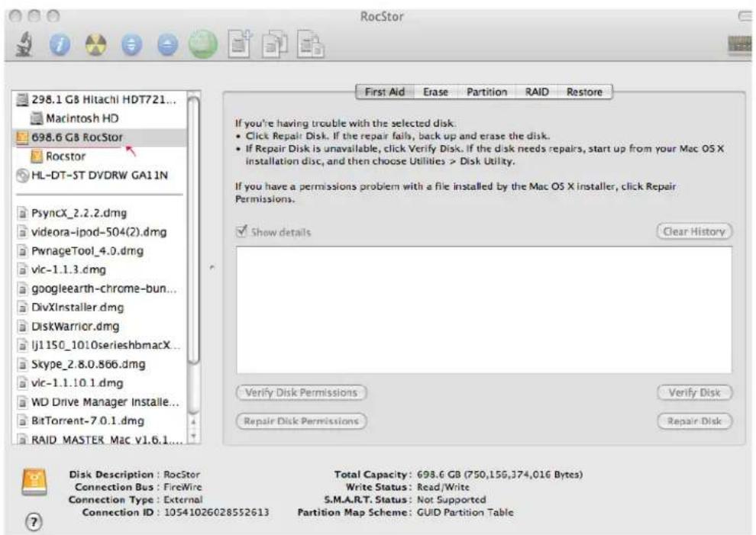
Task: Switch to the Erase tab
Action: (435, 92)
